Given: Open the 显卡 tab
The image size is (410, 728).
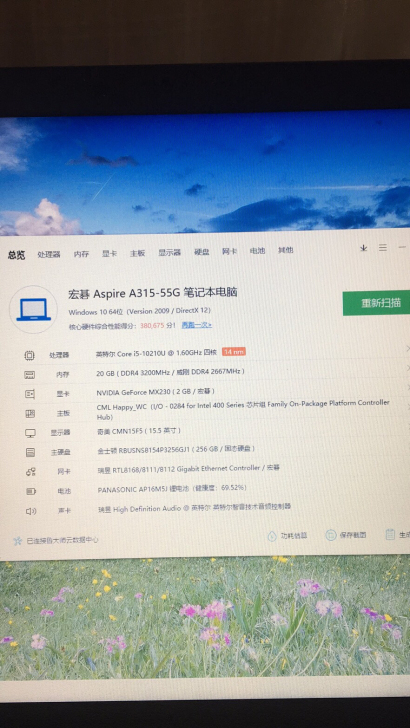Looking at the screenshot, I should pyautogui.click(x=109, y=254).
